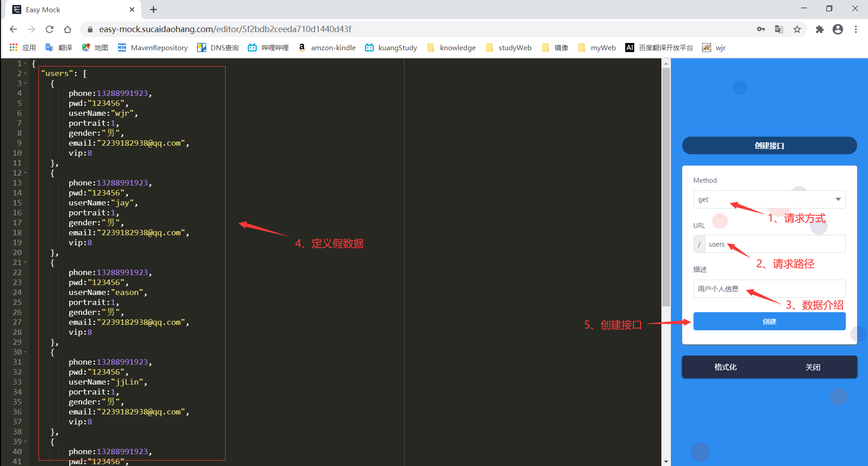Open a new browser tab
868x466 pixels.
click(153, 10)
